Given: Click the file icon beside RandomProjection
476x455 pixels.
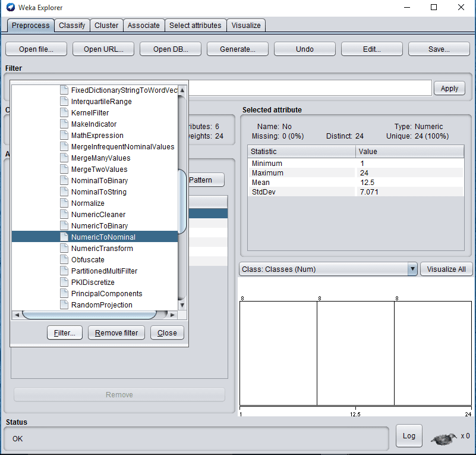Looking at the screenshot, I should [x=64, y=305].
